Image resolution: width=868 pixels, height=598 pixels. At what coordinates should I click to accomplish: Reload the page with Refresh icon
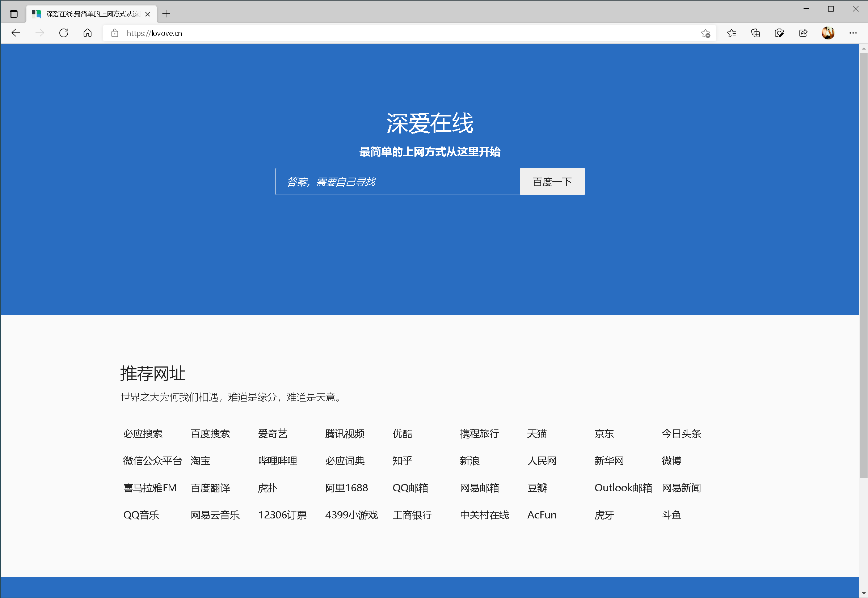point(64,33)
